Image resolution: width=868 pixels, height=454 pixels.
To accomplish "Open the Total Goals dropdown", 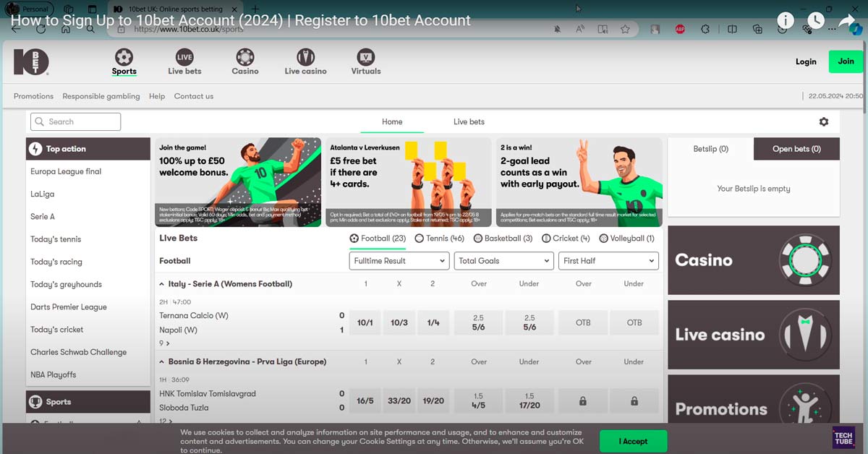I will pos(504,261).
